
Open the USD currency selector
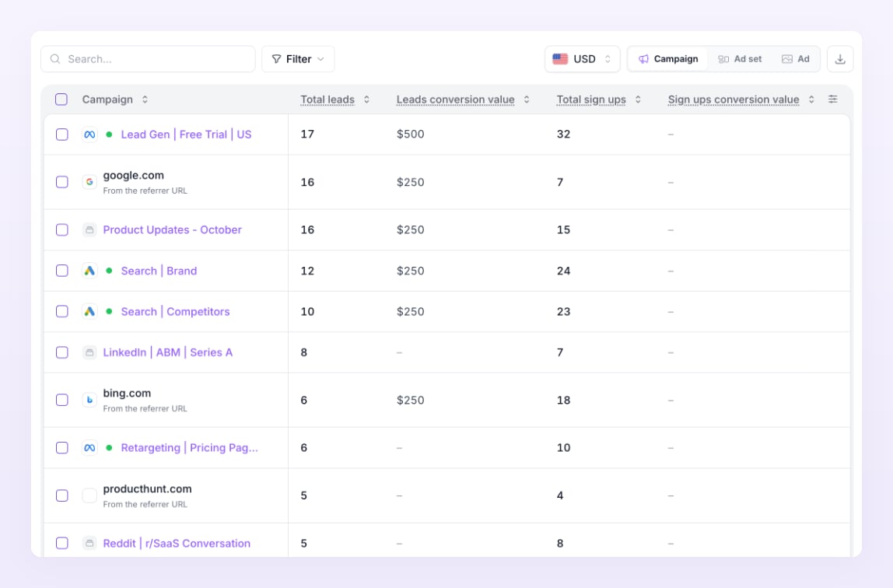coord(582,59)
